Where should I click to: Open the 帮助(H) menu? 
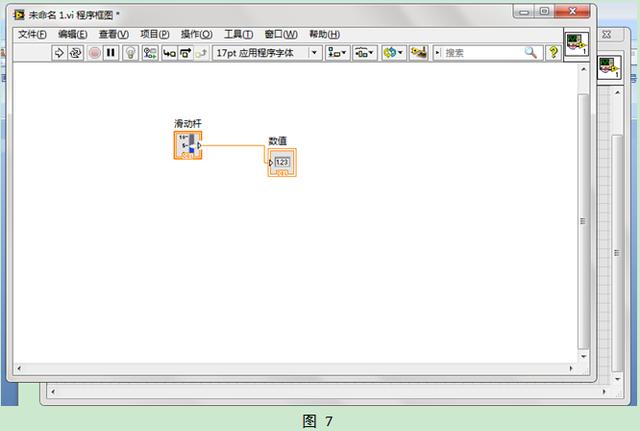pyautogui.click(x=324, y=35)
